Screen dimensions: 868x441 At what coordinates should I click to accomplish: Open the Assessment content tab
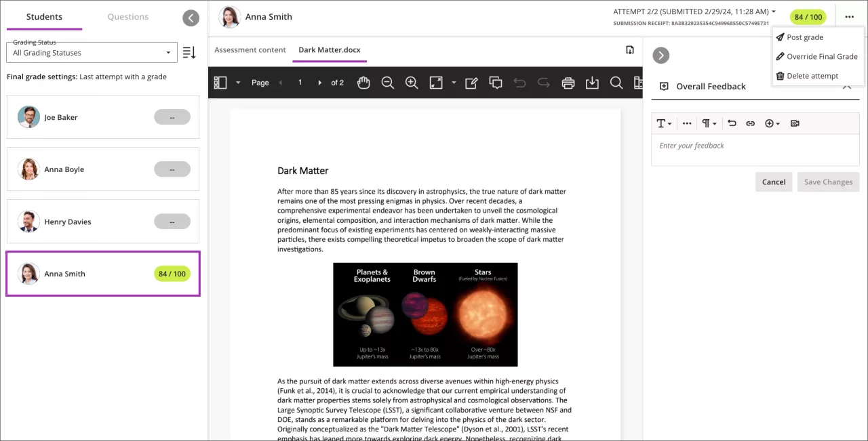pyautogui.click(x=250, y=50)
